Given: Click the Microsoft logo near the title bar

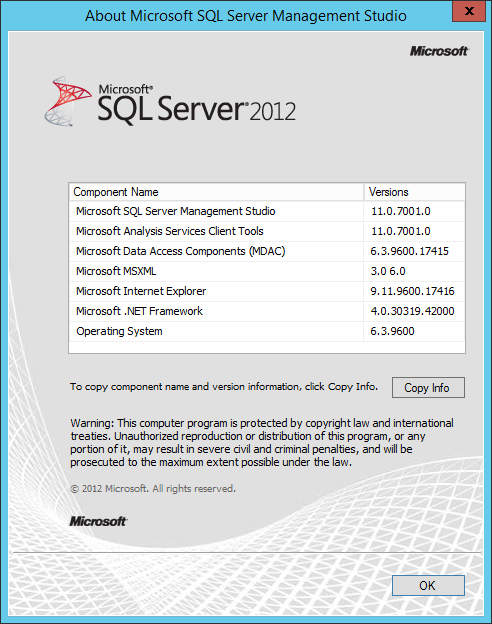Looking at the screenshot, I should pyautogui.click(x=439, y=51).
